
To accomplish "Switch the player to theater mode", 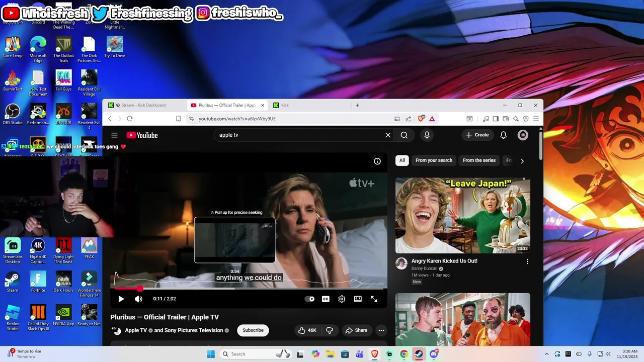I will coord(358,299).
